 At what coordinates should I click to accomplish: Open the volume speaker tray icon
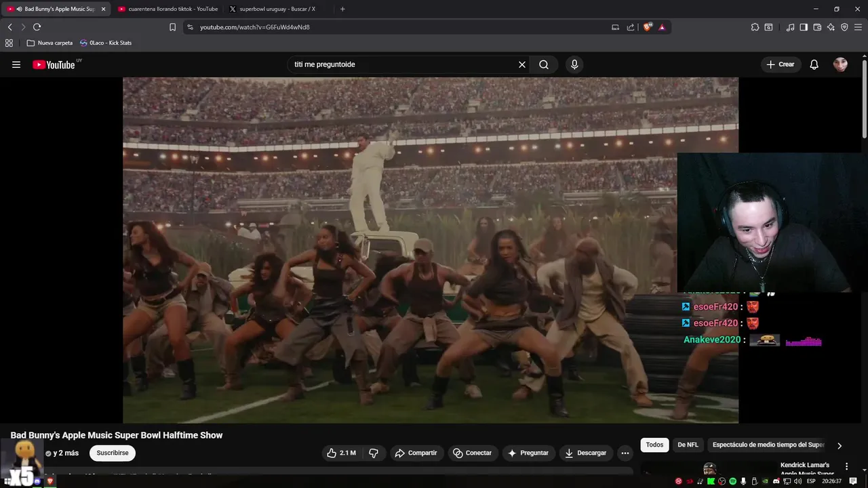[798, 481]
